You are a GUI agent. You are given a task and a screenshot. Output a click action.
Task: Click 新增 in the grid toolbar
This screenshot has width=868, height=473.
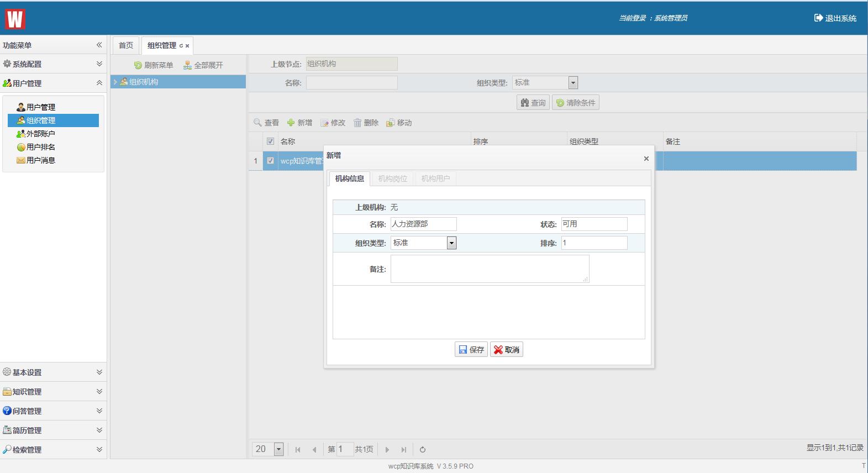click(299, 123)
